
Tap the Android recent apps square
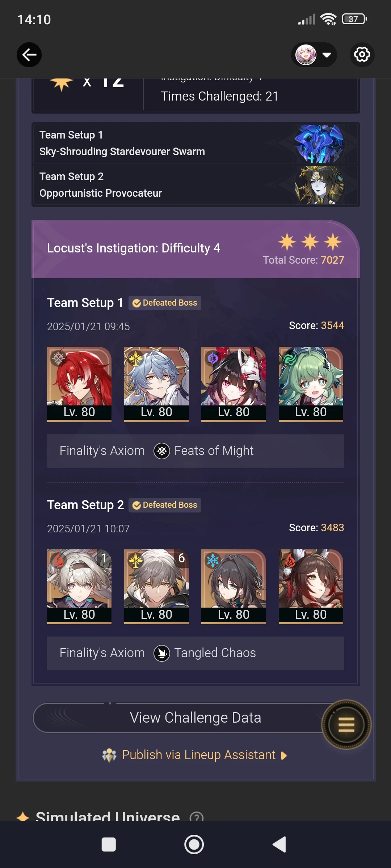coord(109,844)
